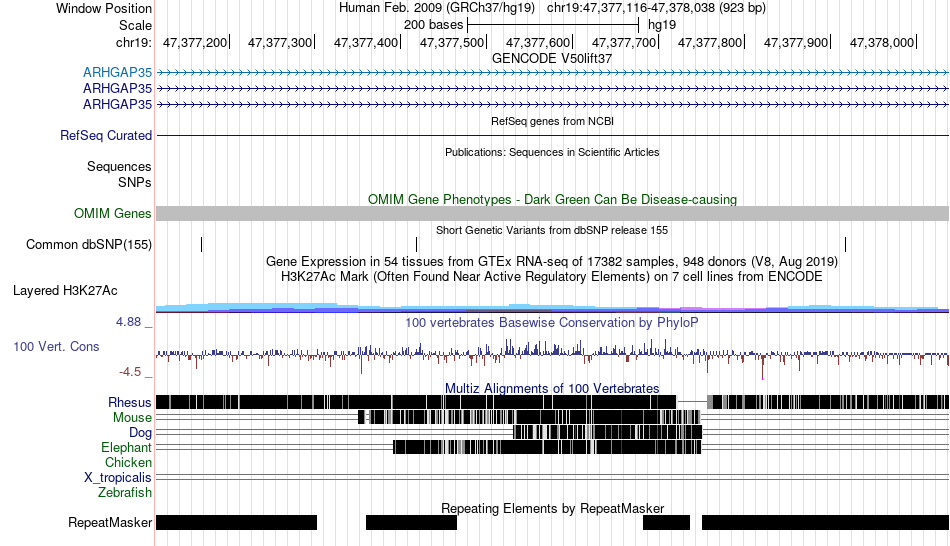950x546 pixels.
Task: Click the H3K27Ac layered signal graph
Action: [x=553, y=307]
